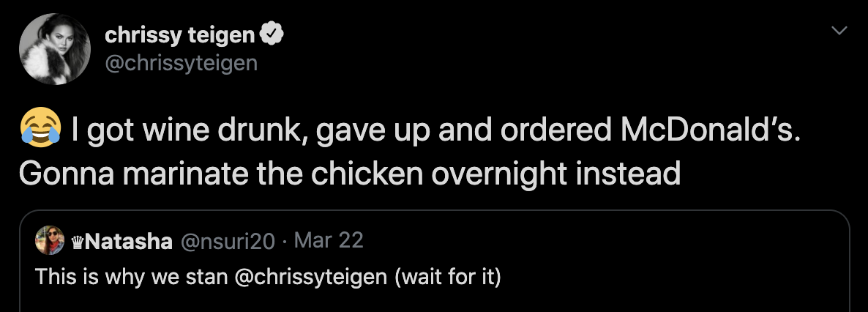This screenshot has width=868, height=312.
Task: Click the laughing-crying emoji
Action: 40,127
